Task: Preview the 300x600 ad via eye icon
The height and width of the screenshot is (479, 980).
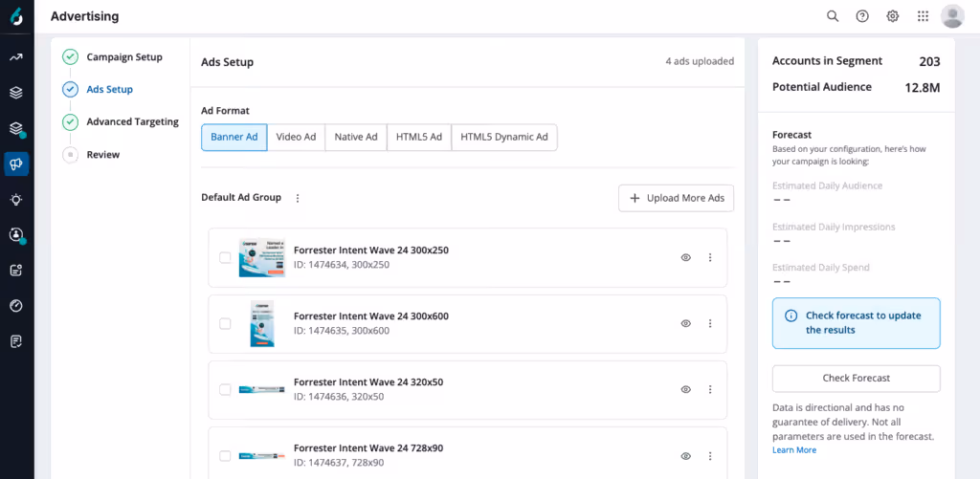Action: point(685,323)
